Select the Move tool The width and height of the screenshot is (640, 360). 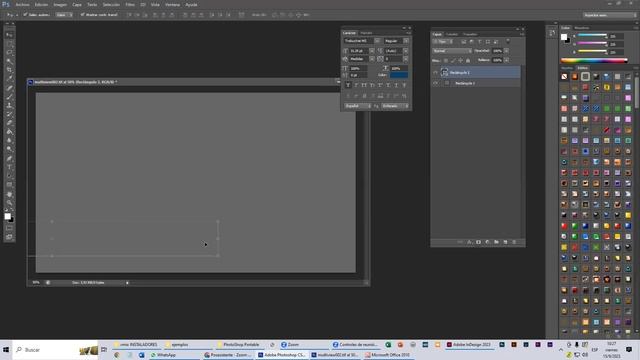point(9,35)
